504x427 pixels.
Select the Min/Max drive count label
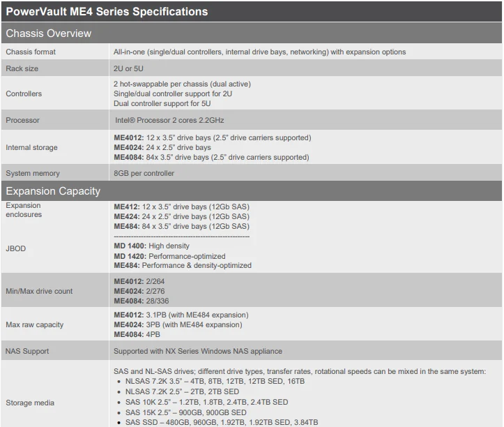(39, 291)
